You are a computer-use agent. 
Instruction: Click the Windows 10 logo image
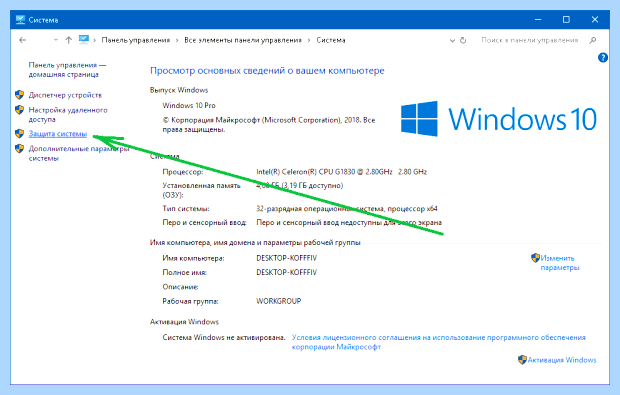click(x=499, y=119)
